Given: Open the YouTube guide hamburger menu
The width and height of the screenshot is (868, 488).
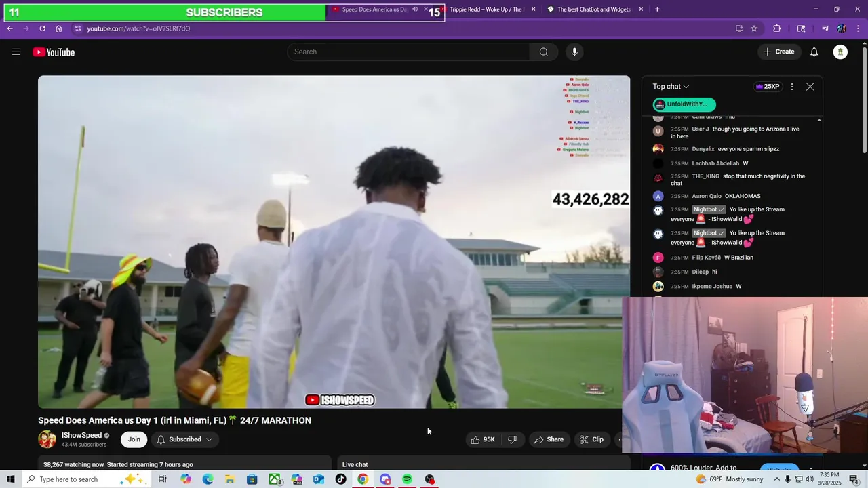Looking at the screenshot, I should pyautogui.click(x=16, y=52).
